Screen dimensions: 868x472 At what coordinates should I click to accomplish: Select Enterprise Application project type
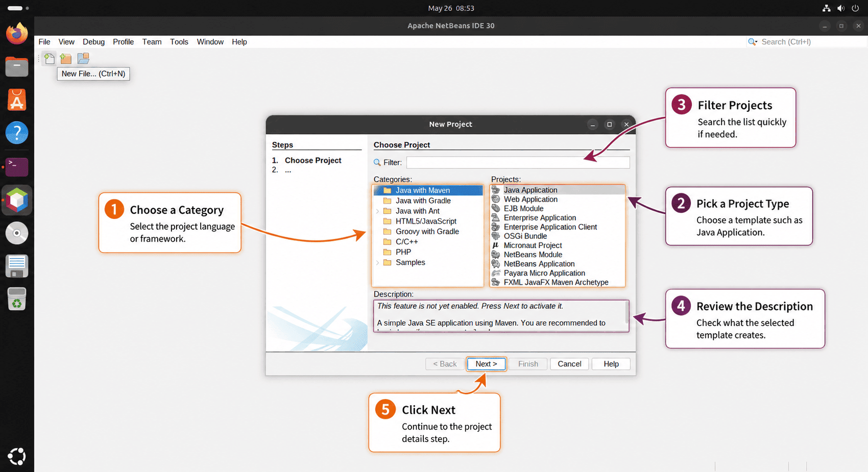point(540,218)
